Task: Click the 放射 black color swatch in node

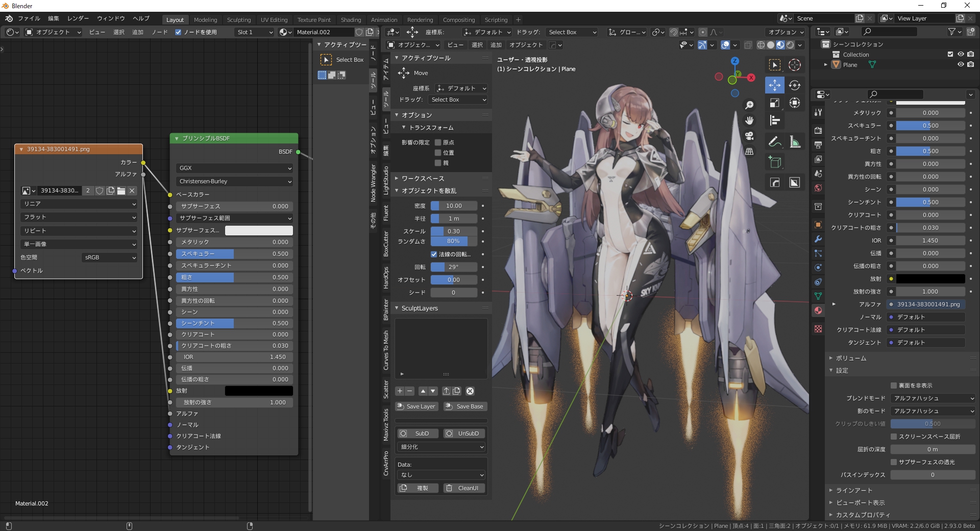Action: (x=259, y=391)
